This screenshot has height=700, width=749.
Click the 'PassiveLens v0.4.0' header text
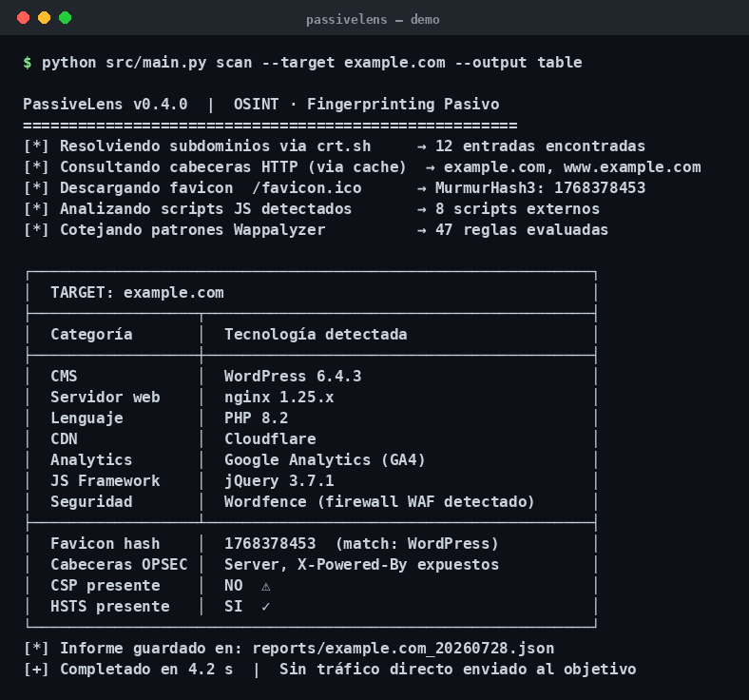(x=106, y=105)
